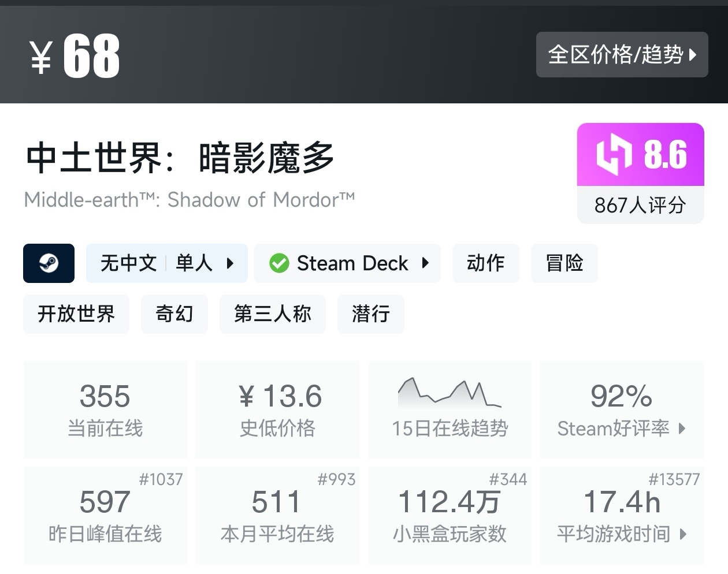Viewport: 728px width, 574px height.
Task: Tap the green Steam Deck verified checkmark
Action: click(x=279, y=263)
